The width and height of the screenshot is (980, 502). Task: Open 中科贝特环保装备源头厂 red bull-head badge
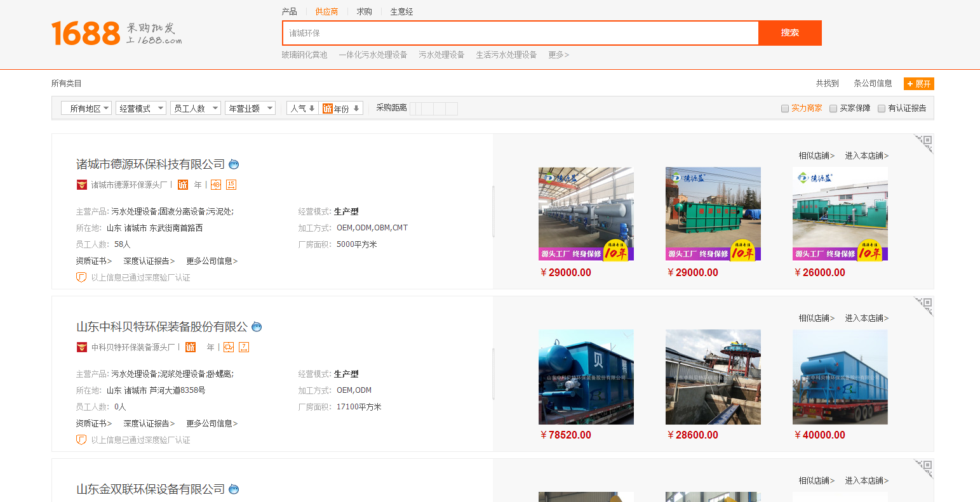(81, 347)
